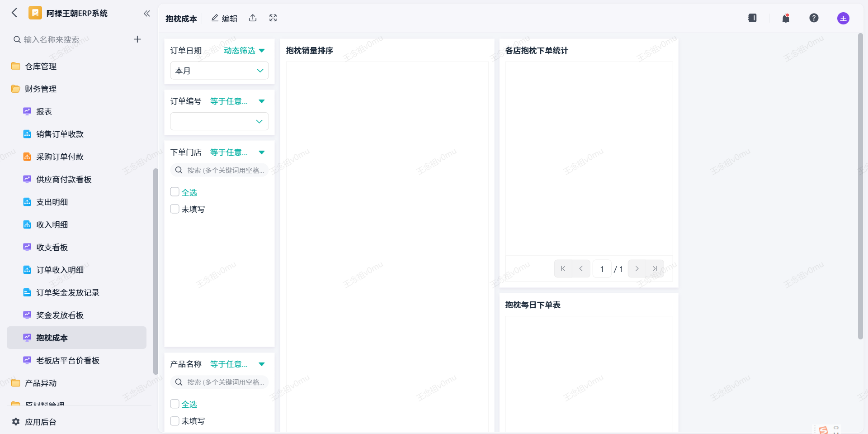This screenshot has width=868, height=434.
Task: Click the page number input box
Action: [x=602, y=269]
